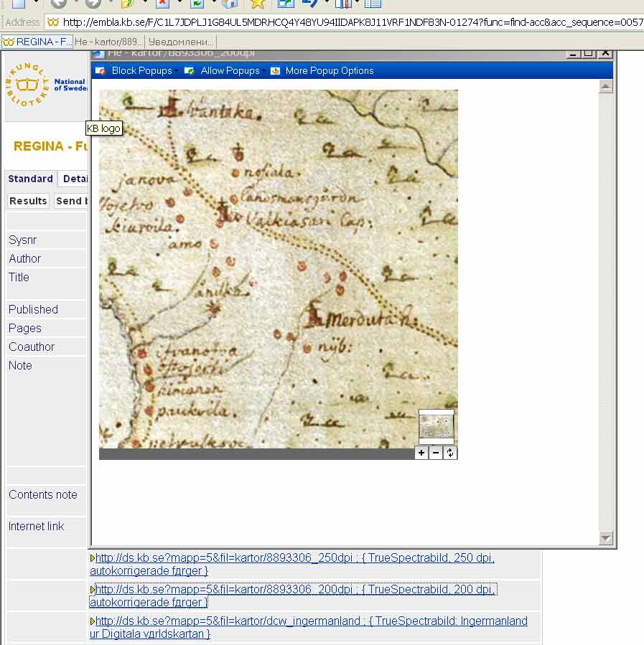This screenshot has height=645, width=644.
Task: Open the 250 dpi TrueSpectrabild map link
Action: click(x=223, y=557)
